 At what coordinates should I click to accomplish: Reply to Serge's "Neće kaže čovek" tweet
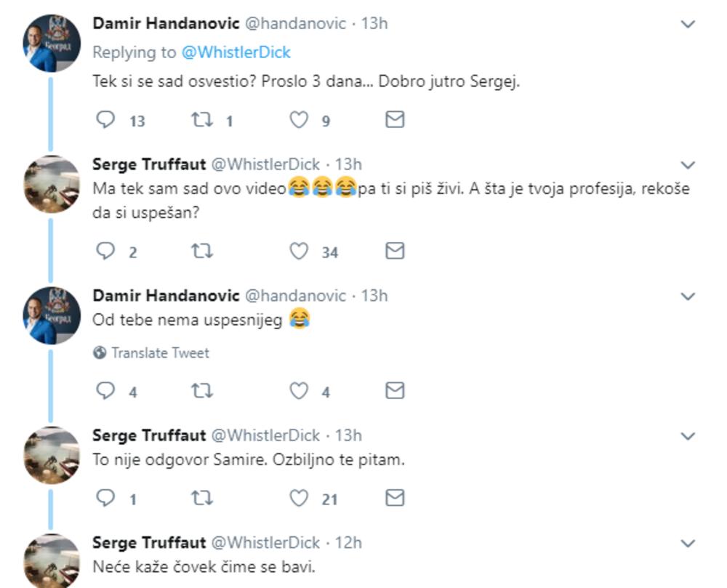tap(105, 585)
